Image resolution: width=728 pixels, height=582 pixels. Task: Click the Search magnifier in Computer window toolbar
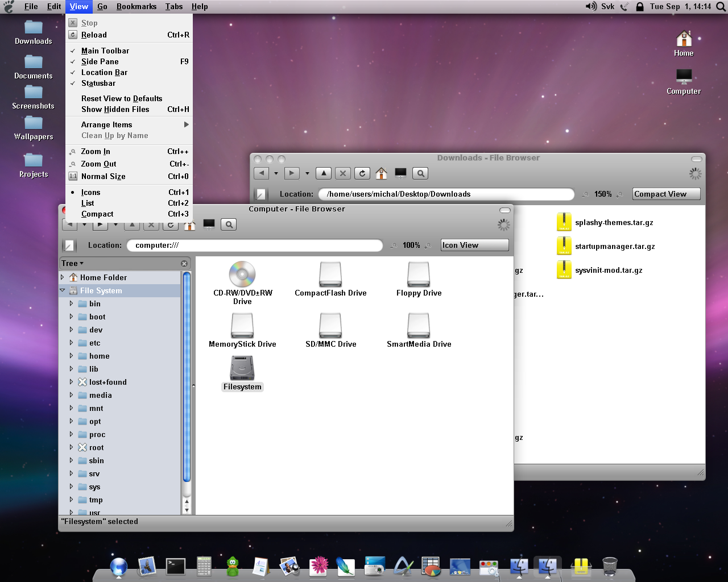pos(229,225)
